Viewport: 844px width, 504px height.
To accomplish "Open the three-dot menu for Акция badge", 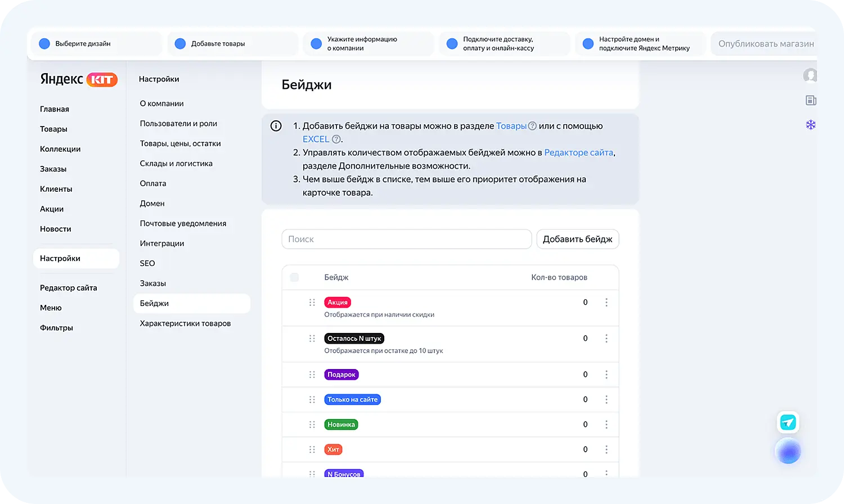I will tap(606, 303).
